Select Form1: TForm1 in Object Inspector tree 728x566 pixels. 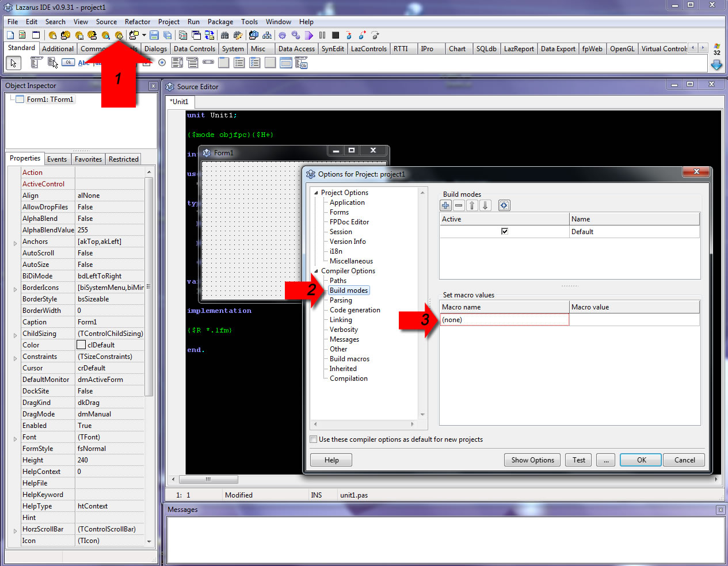click(x=50, y=100)
